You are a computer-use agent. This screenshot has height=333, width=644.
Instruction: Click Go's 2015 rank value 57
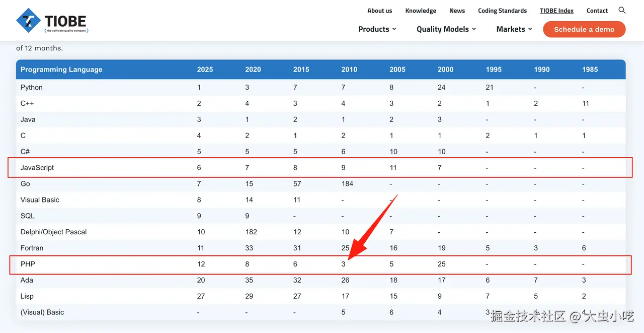point(297,184)
